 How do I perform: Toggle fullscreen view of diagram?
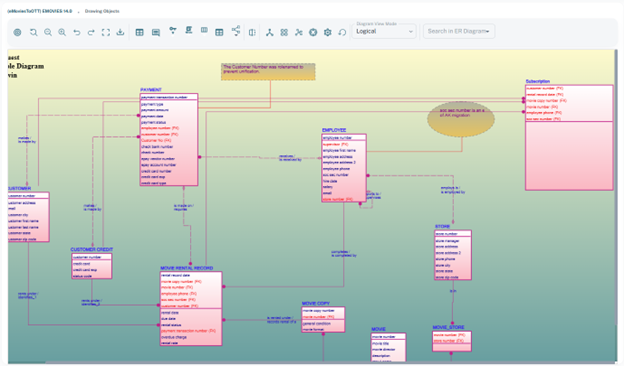(x=105, y=32)
